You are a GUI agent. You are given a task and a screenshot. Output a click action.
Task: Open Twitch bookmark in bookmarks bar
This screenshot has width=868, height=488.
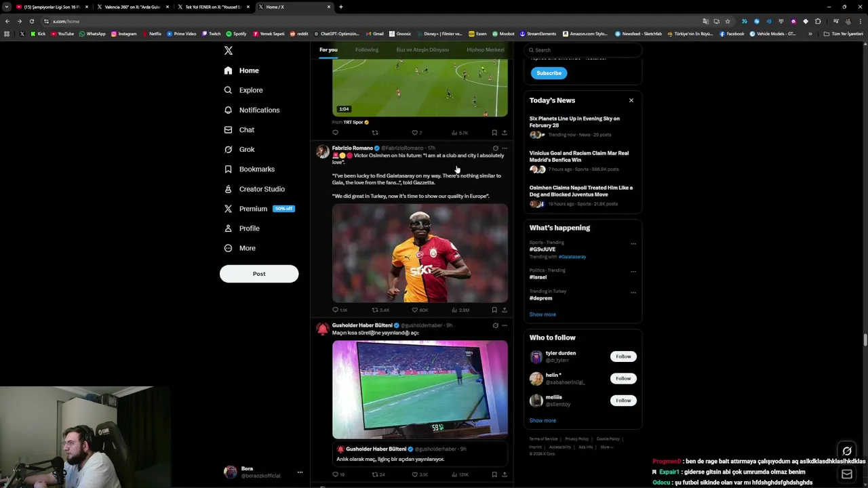coord(212,34)
